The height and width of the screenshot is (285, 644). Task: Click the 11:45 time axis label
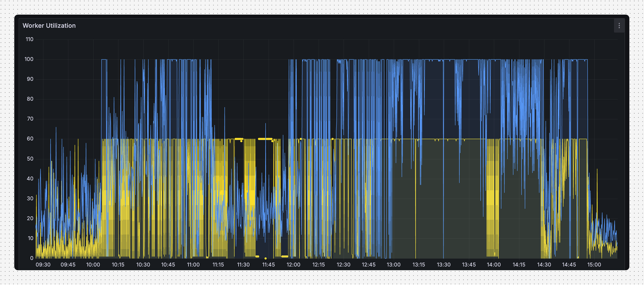[x=268, y=265]
